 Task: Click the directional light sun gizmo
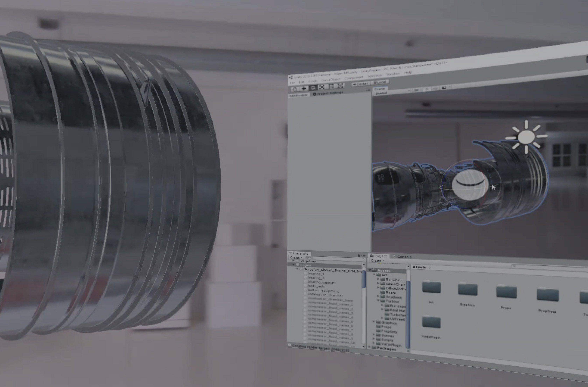click(x=526, y=137)
